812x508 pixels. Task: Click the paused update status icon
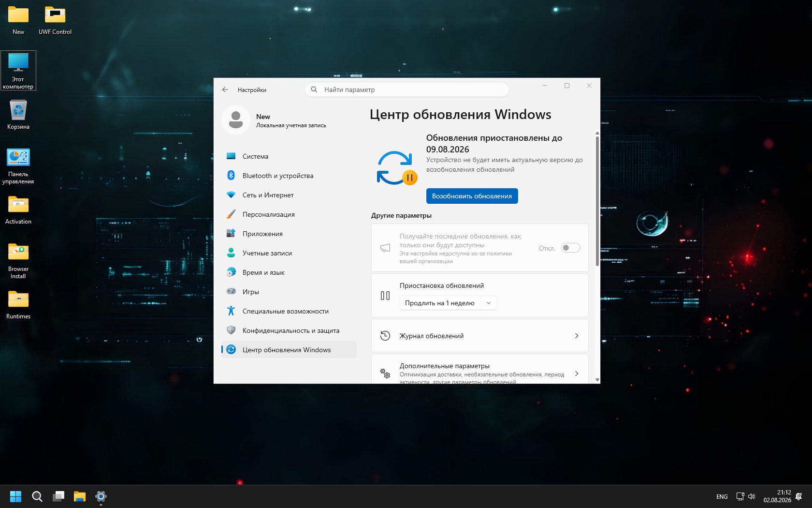coord(397,168)
